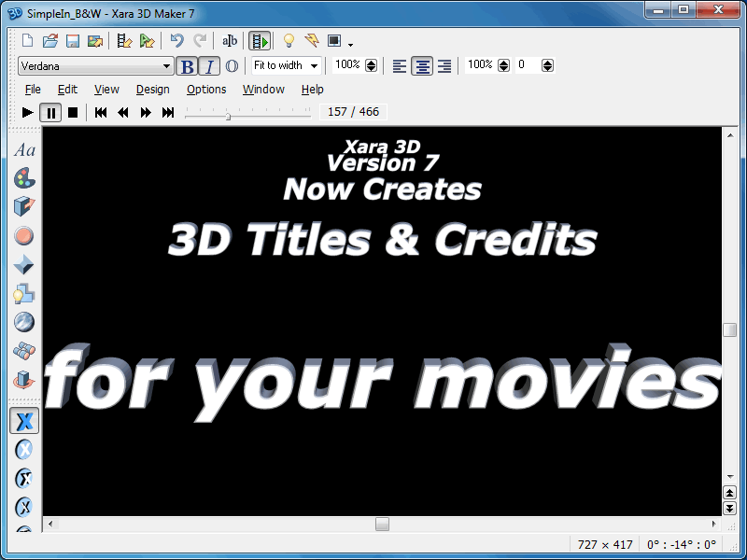Select center text alignment
Image resolution: width=747 pixels, height=560 pixels.
point(422,66)
